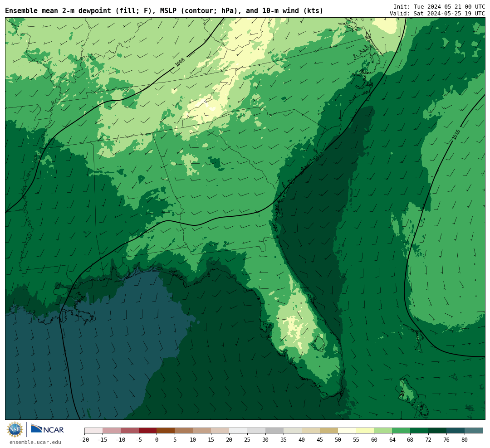Click the Init: Tue 2024-05-21 00 UTC line

(439, 6)
